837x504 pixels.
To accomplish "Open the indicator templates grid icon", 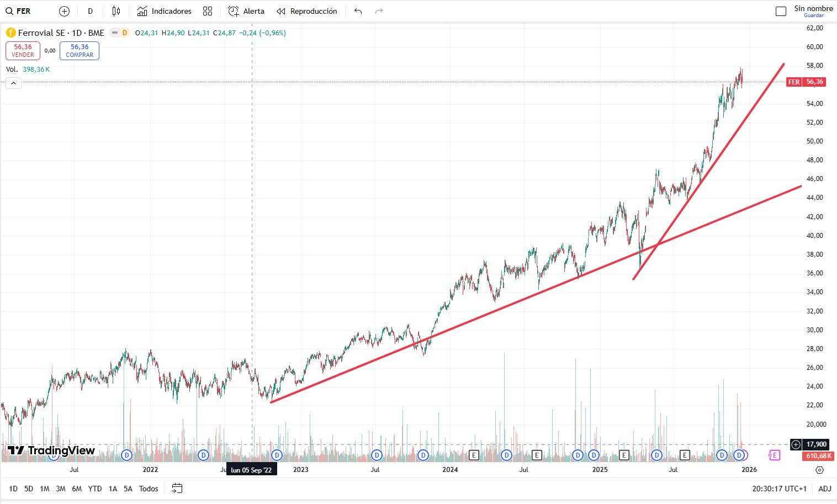I will 208,11.
